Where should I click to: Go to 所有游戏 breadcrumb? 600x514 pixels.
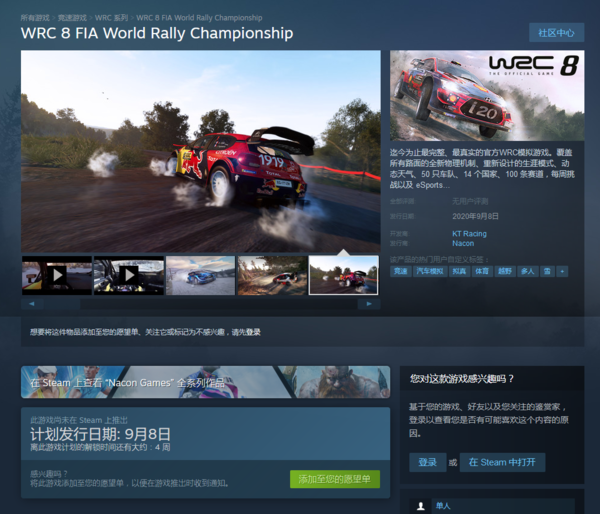point(36,17)
